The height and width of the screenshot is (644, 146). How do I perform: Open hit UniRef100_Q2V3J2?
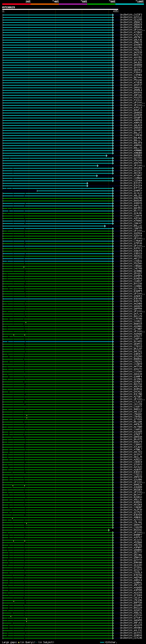tap(131, 17)
